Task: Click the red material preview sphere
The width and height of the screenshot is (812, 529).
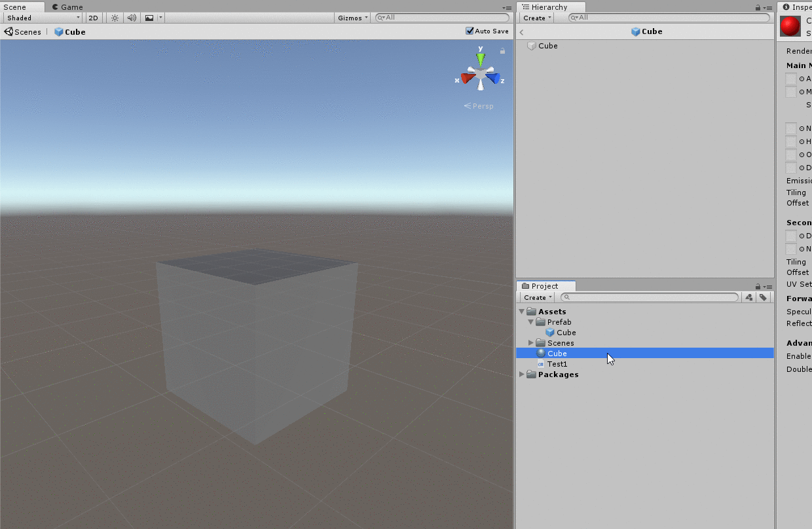Action: [x=790, y=26]
